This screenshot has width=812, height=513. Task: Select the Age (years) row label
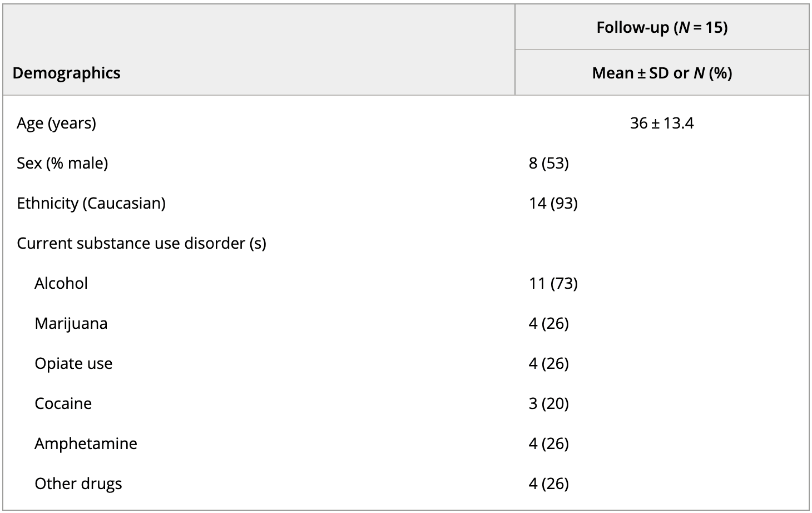[56, 123]
